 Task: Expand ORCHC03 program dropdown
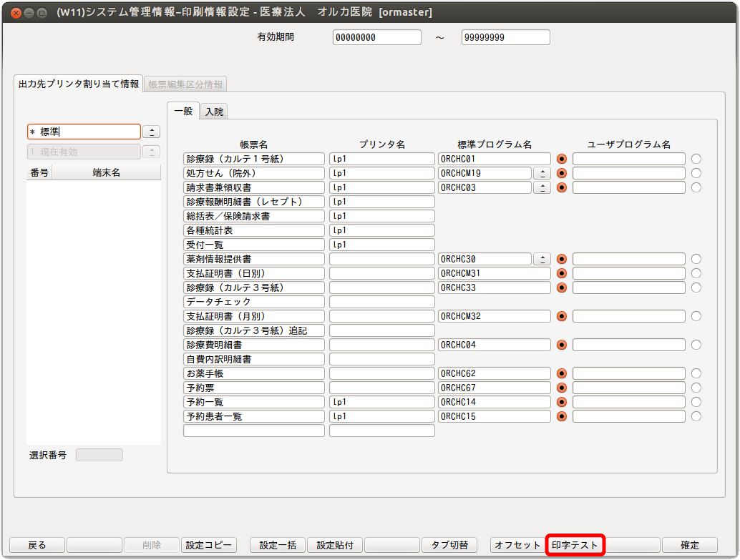(542, 187)
